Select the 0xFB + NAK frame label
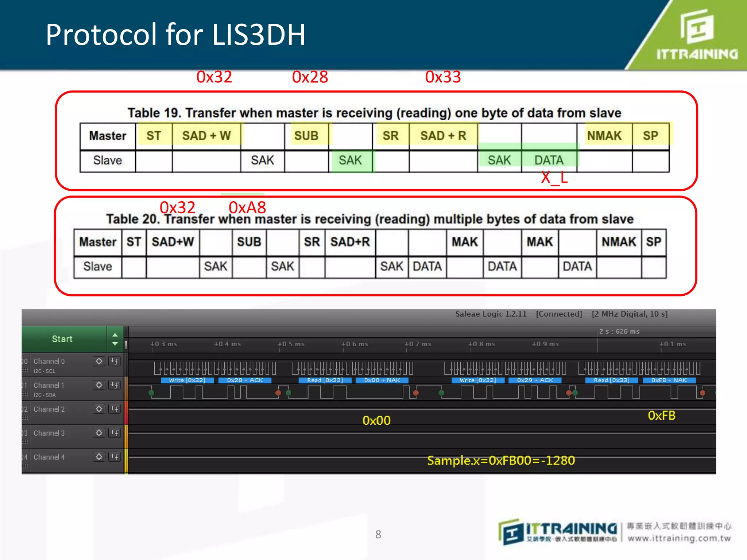The height and width of the screenshot is (560, 747). [669, 380]
